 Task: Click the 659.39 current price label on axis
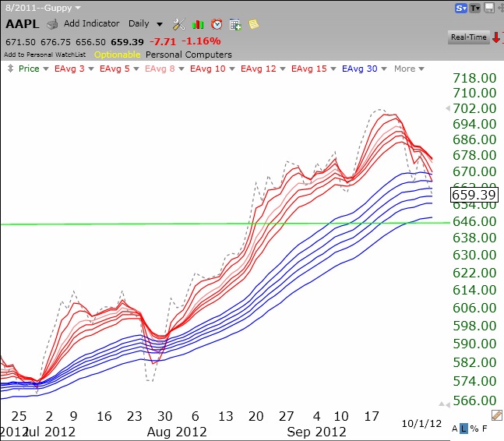pos(474,195)
